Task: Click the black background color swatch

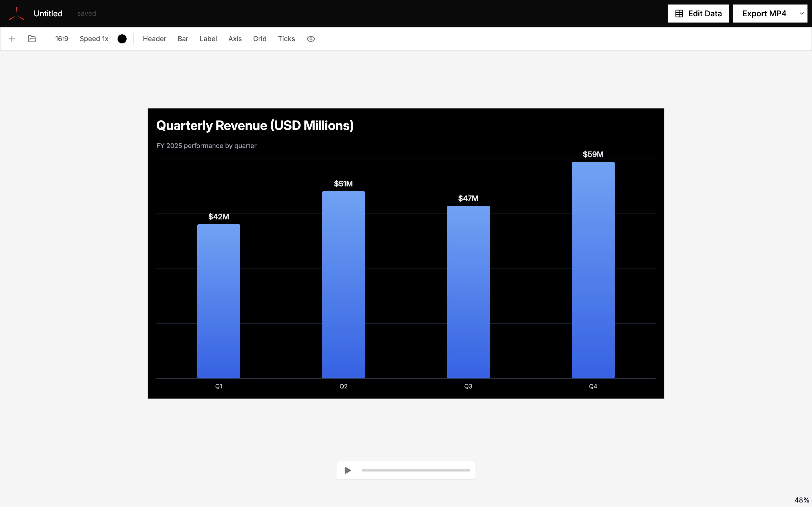Action: point(122,39)
